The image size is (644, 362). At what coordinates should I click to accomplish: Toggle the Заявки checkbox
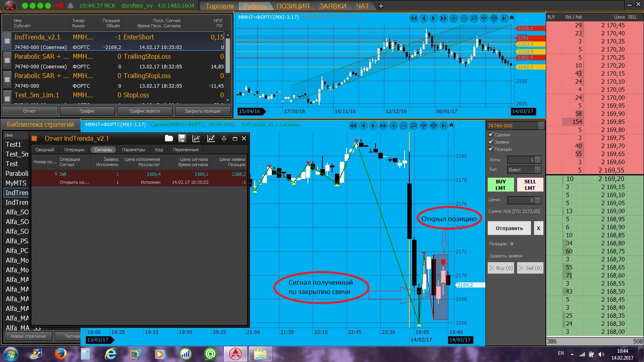[x=491, y=142]
